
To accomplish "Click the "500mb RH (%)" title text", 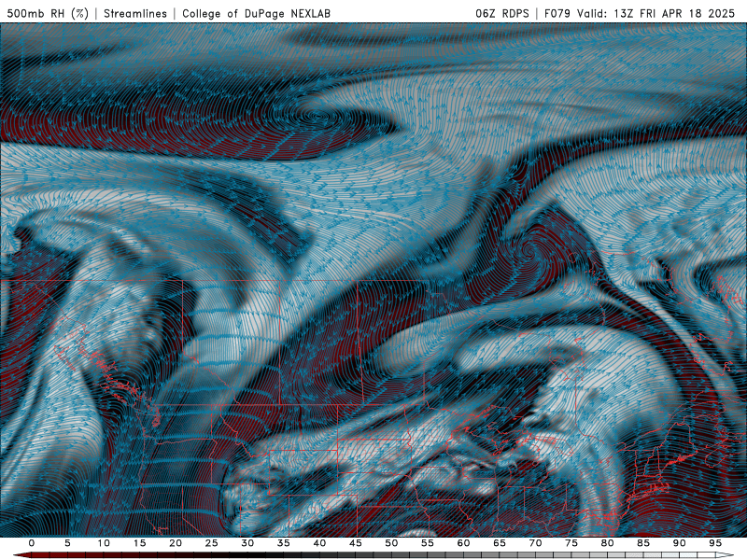I will pos(48,13).
